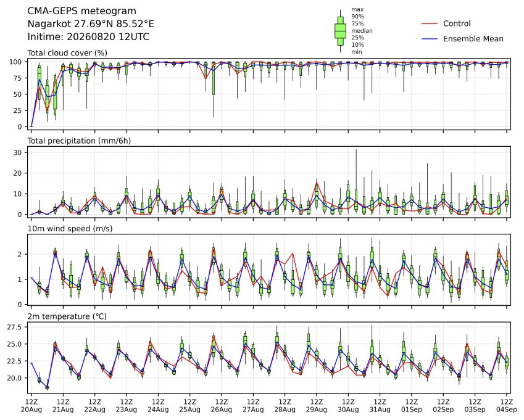Click the Nagarkot coordinates text
This screenshot has width=524, height=420.
tap(91, 24)
